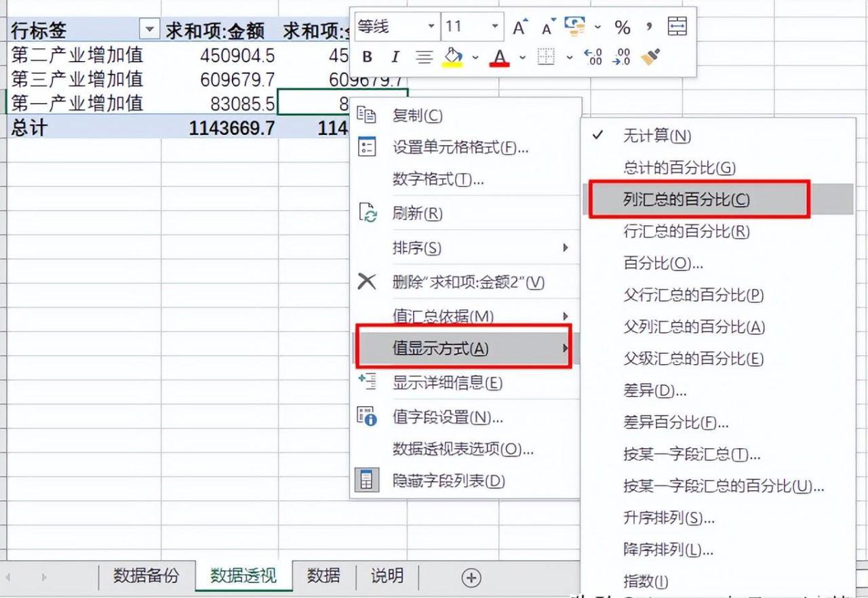Open accounting format dropdown arrow
Viewport: 868px width, 598px height.
[x=597, y=27]
